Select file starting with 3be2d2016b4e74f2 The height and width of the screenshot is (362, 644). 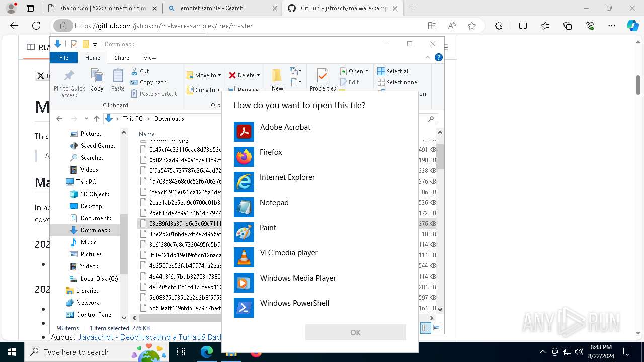tap(180, 234)
